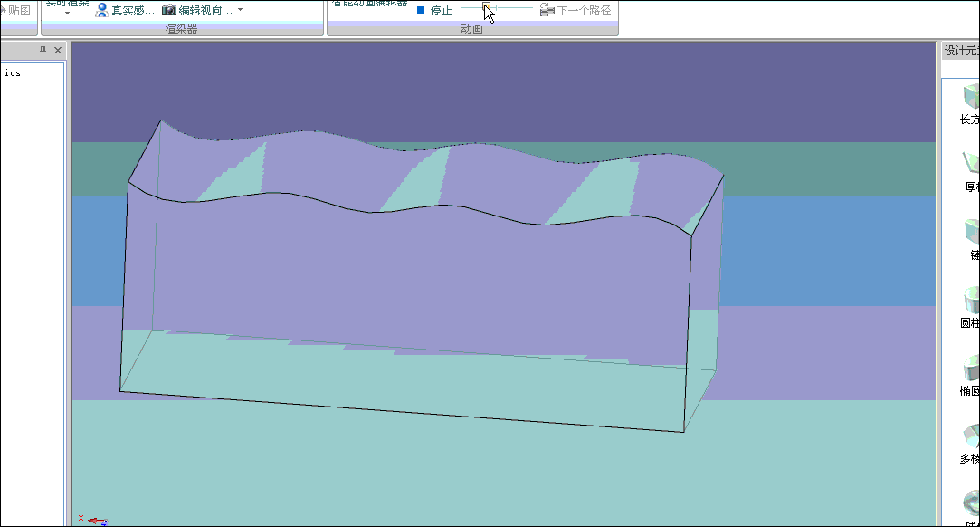Close the left tree panel
Viewport: 980px width, 527px height.
click(x=58, y=51)
